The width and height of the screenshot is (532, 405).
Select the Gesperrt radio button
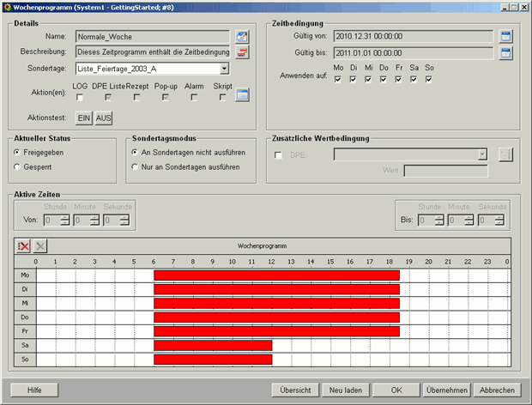18,166
